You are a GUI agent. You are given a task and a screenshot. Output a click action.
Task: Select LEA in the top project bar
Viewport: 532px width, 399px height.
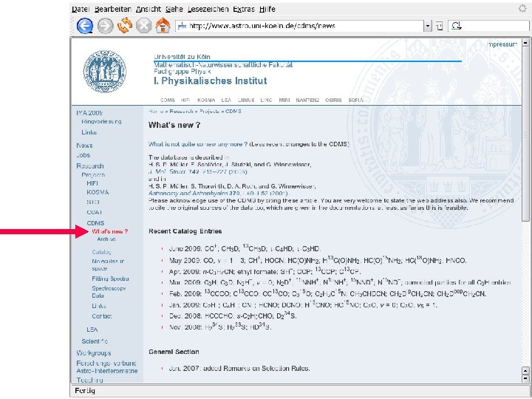pyautogui.click(x=226, y=100)
